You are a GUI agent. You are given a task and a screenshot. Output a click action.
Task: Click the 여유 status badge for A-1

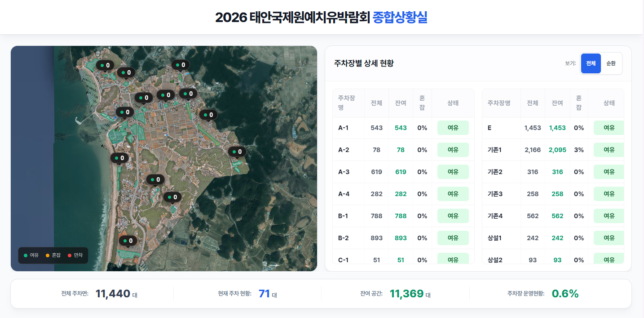pos(453,128)
